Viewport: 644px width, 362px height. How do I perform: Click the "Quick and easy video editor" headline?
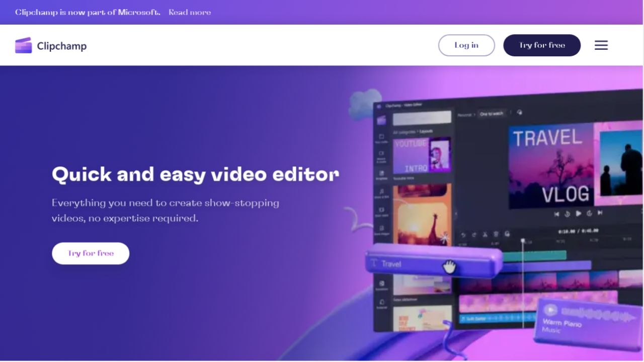click(195, 174)
